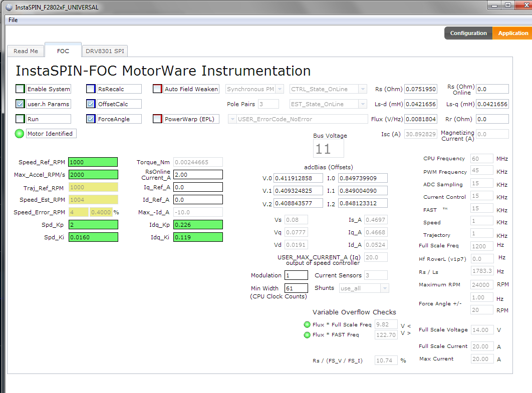Click the Idq_Ki field showing 0.119
Image resolution: width=532 pixels, height=393 pixels.
pos(198,237)
